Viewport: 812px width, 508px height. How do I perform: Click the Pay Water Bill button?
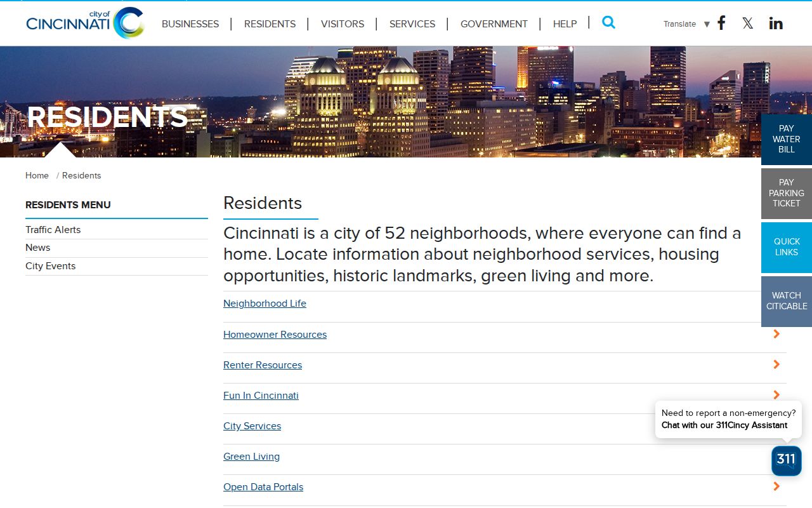click(x=787, y=140)
